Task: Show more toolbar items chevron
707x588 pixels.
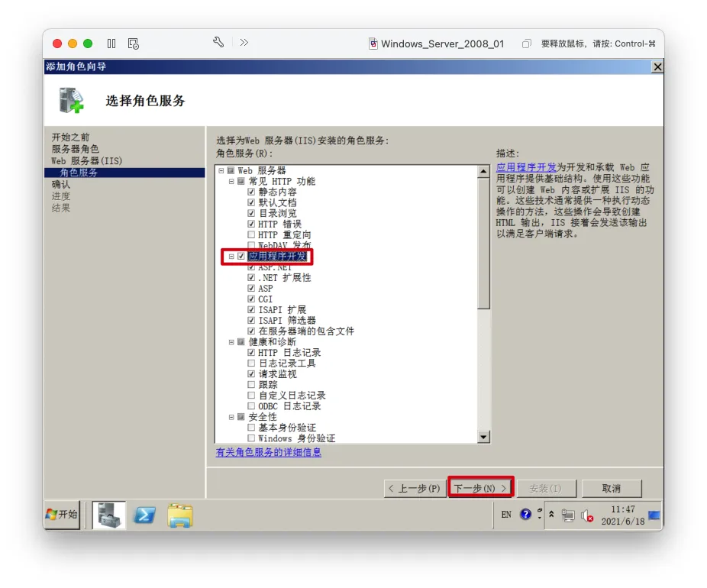Action: coord(244,43)
